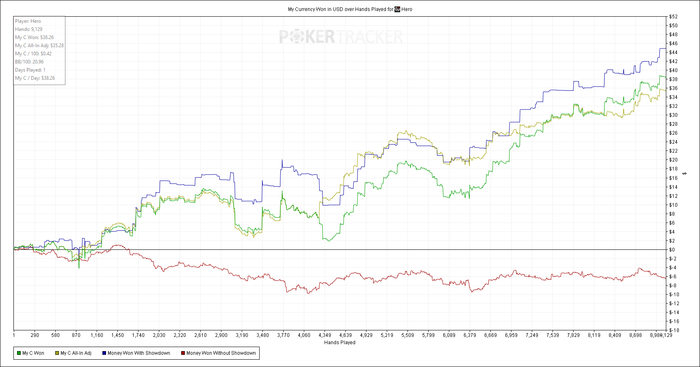Click the Hero icon in chart title

397,9
